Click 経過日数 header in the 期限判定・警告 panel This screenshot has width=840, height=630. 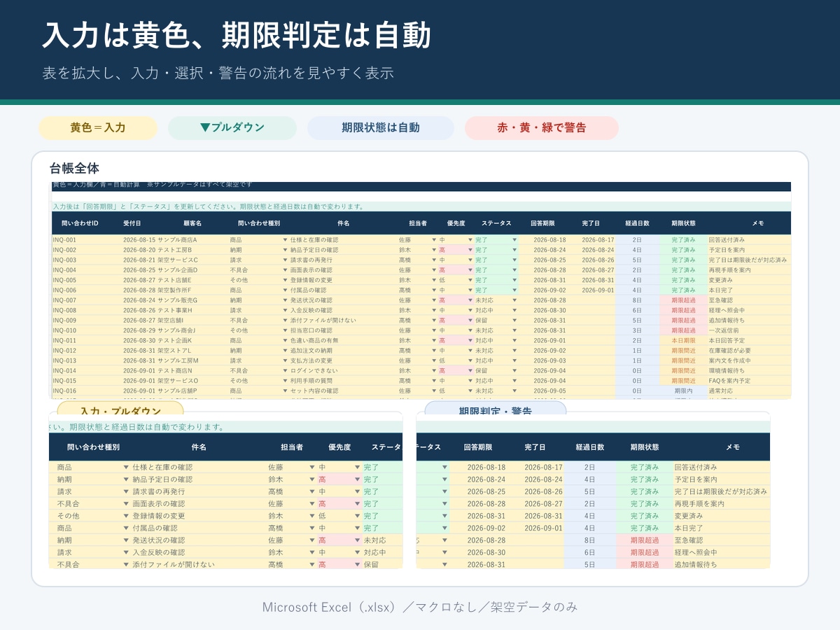590,447
